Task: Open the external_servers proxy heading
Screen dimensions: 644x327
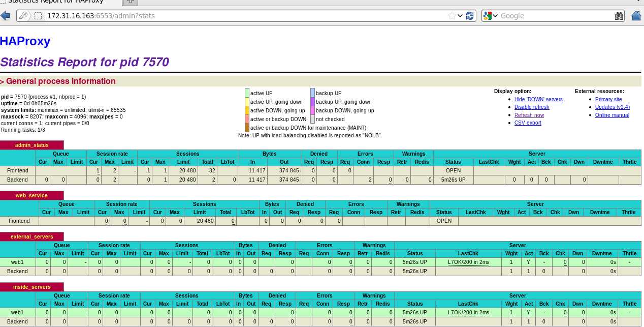Action: click(32, 236)
